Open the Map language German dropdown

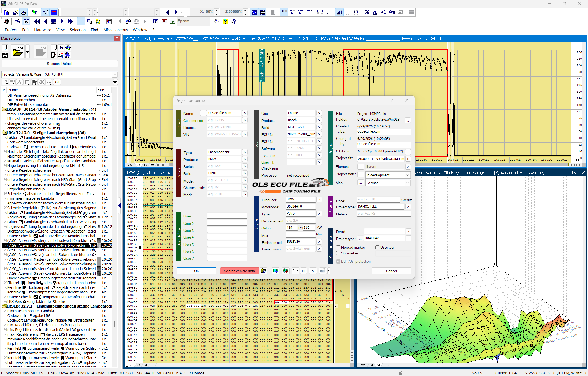tap(407, 183)
